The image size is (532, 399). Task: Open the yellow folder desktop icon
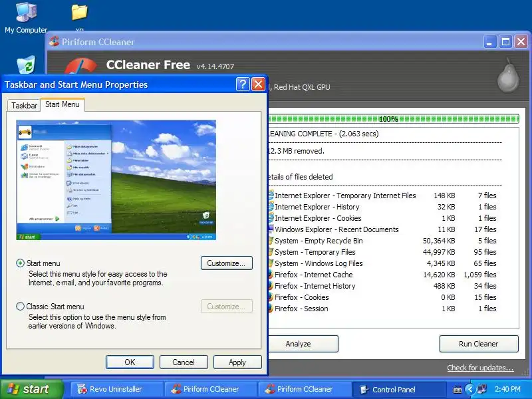(79, 12)
